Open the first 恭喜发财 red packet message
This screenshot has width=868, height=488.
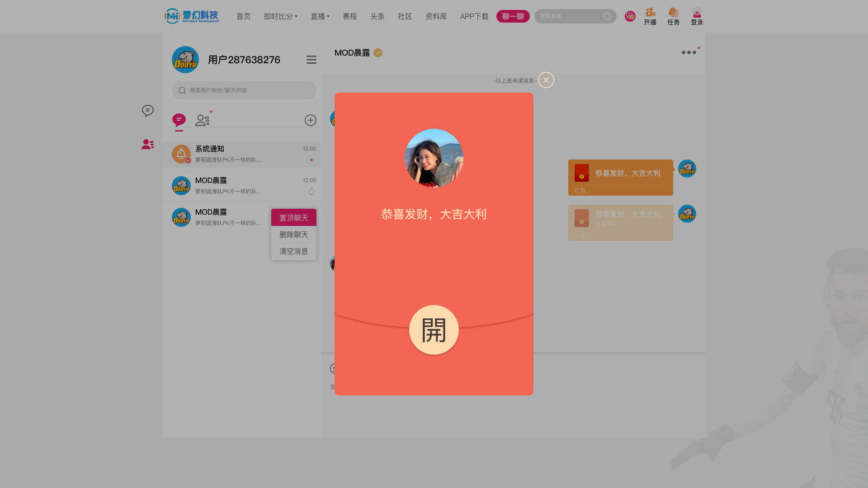(621, 178)
